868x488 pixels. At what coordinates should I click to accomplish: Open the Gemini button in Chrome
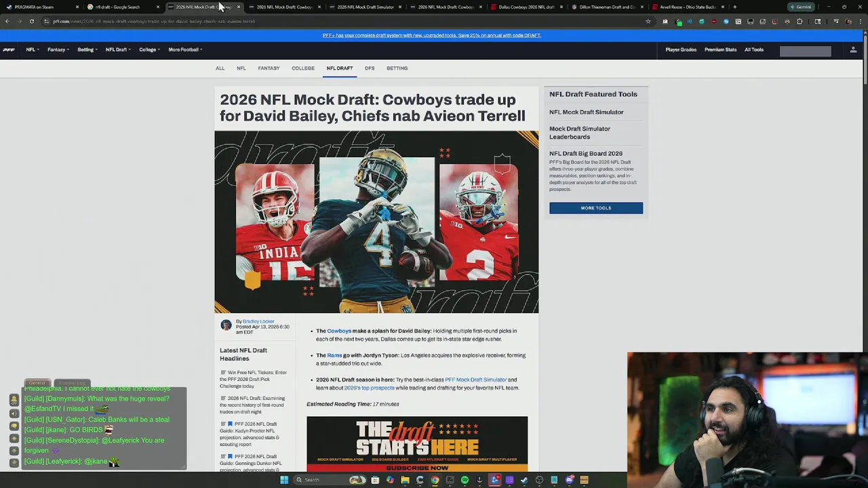click(x=801, y=7)
